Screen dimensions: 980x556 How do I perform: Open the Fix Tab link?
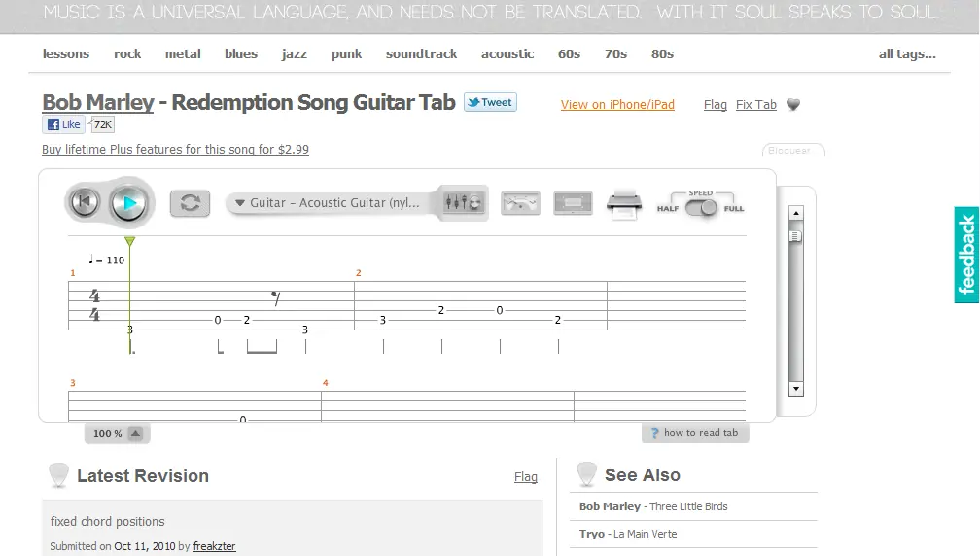point(755,105)
